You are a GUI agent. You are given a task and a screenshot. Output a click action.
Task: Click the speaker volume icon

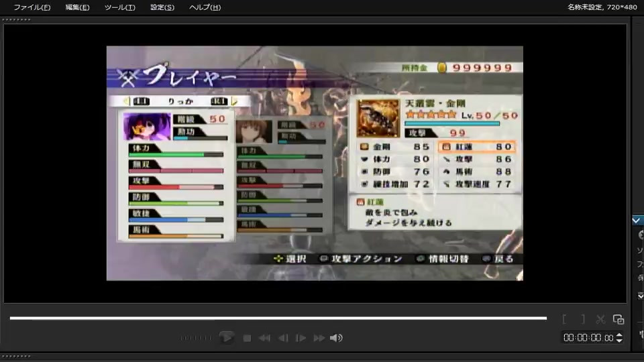[336, 338]
